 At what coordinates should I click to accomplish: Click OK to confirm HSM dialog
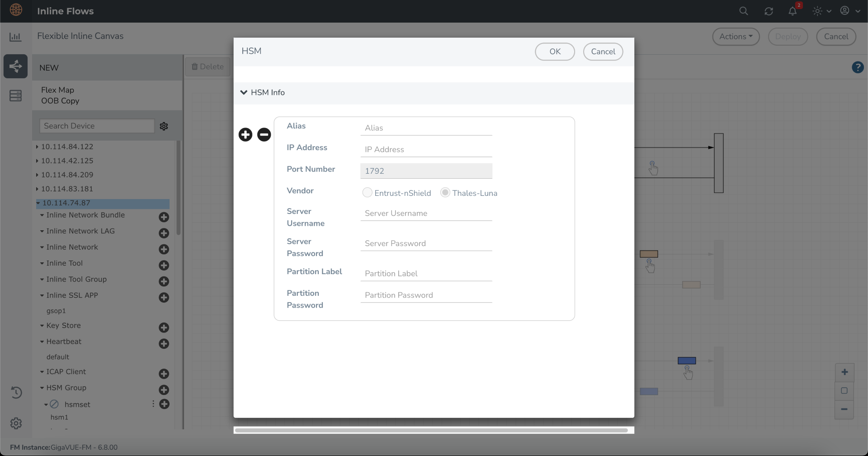pos(555,52)
